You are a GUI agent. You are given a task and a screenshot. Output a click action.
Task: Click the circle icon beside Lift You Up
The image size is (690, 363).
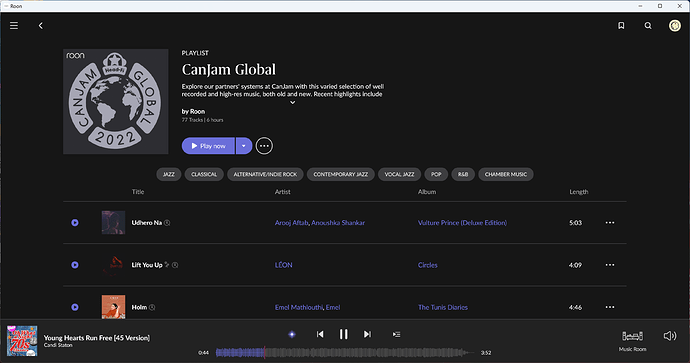175,265
